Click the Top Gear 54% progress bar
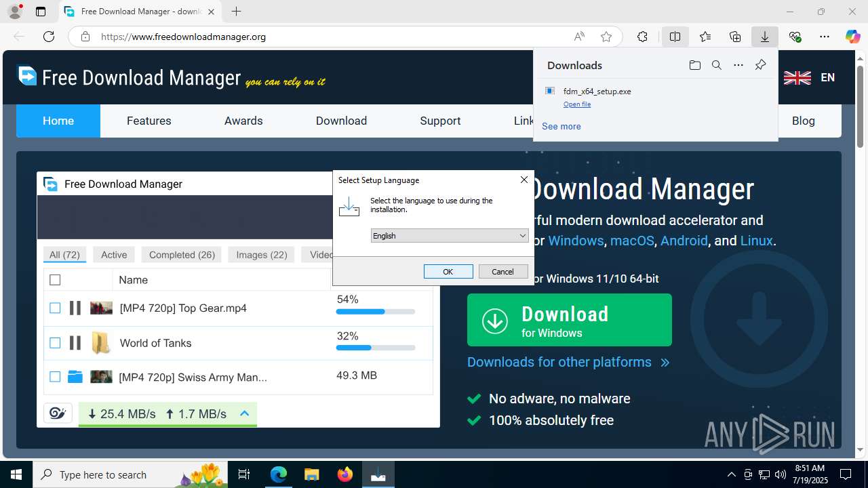The height and width of the screenshot is (488, 868). tap(376, 312)
